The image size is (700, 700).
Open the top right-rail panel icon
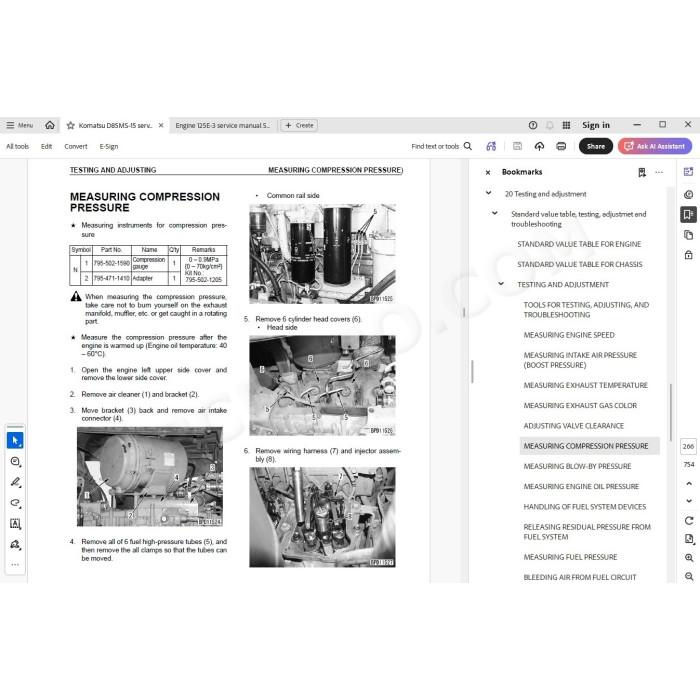point(688,172)
